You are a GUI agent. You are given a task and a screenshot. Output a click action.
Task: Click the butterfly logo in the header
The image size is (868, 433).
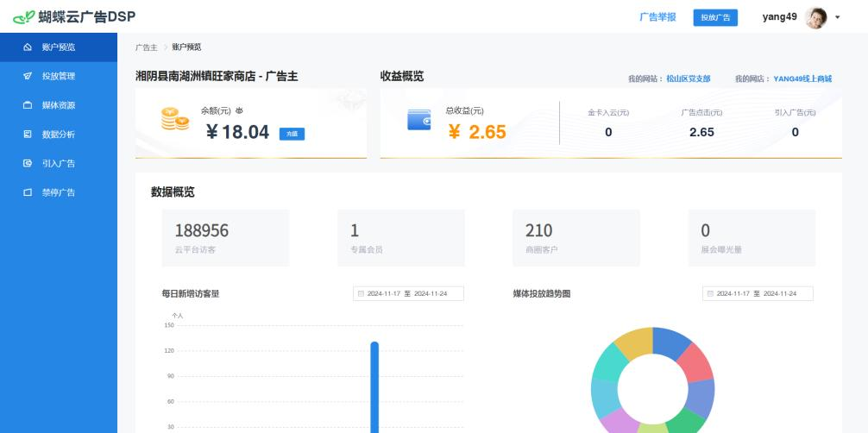[x=24, y=17]
